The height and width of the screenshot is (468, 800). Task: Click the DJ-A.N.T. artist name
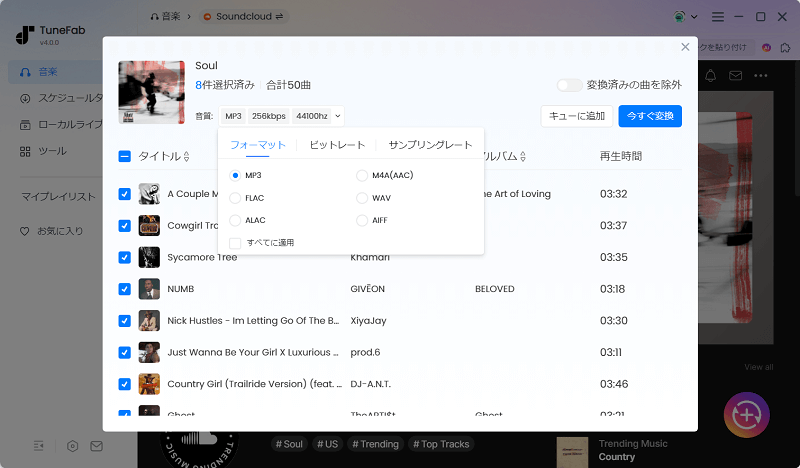(370, 384)
